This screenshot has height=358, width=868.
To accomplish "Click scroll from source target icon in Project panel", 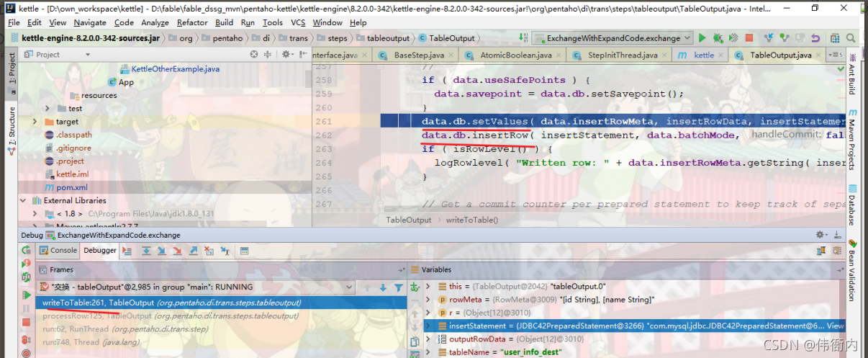I will click(x=254, y=54).
